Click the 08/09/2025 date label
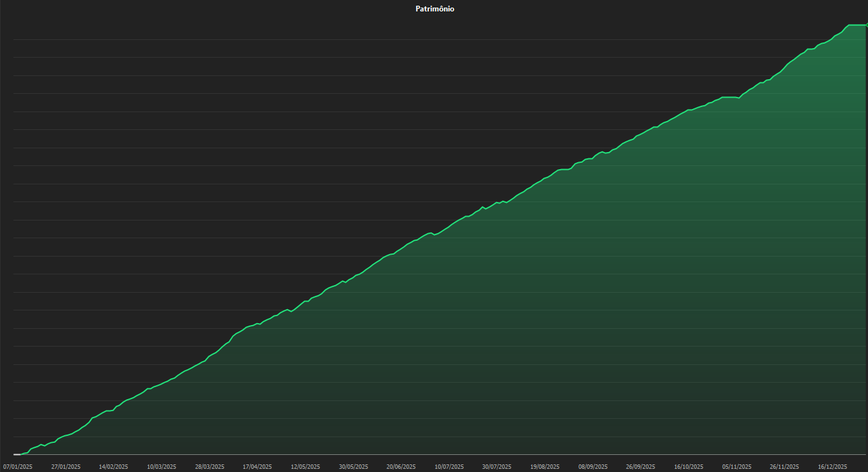 [593, 467]
